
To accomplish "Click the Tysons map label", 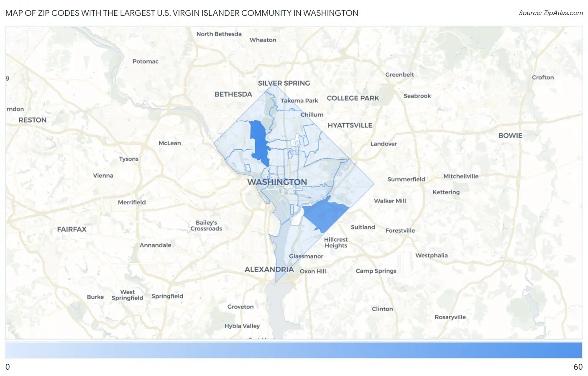I will coord(129,159).
